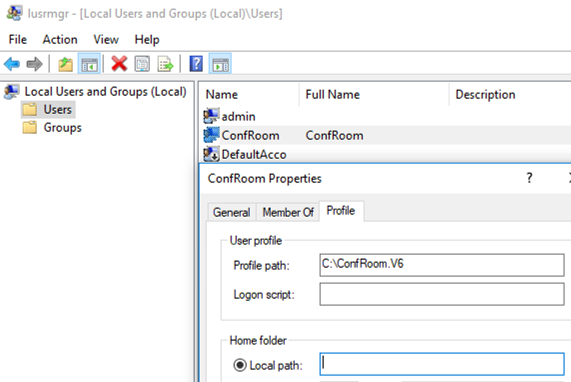Select the Users node label in tree

click(58, 110)
